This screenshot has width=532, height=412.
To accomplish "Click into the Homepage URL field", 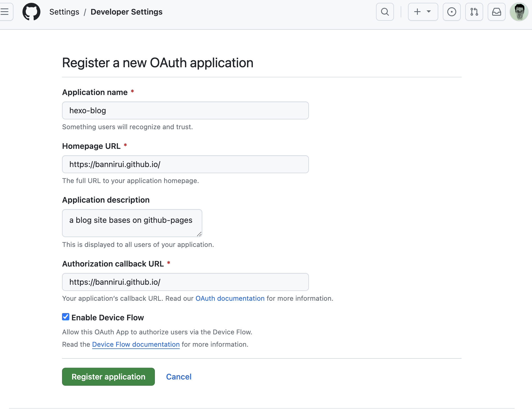I will (x=185, y=164).
